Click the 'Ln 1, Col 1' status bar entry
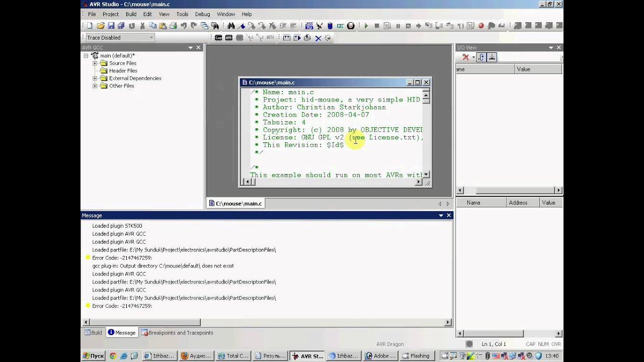Screen dimensions: 644x362 [494, 344]
